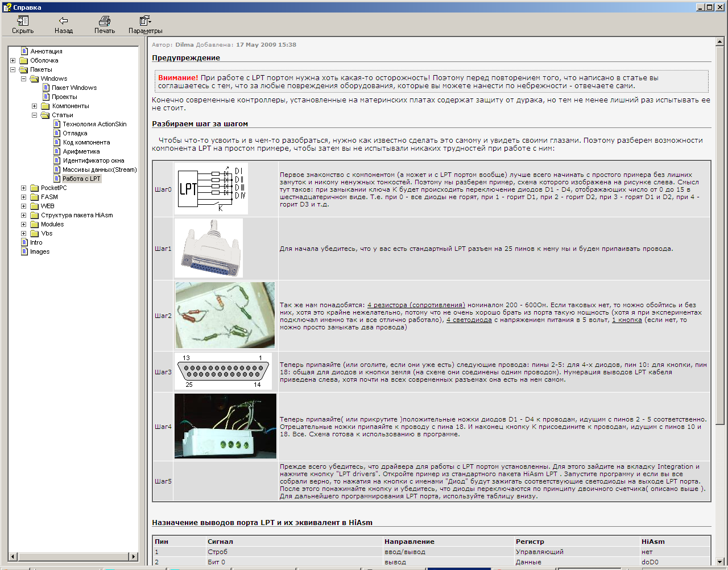Select the Intro document in the tree
728x570 pixels.
point(36,242)
